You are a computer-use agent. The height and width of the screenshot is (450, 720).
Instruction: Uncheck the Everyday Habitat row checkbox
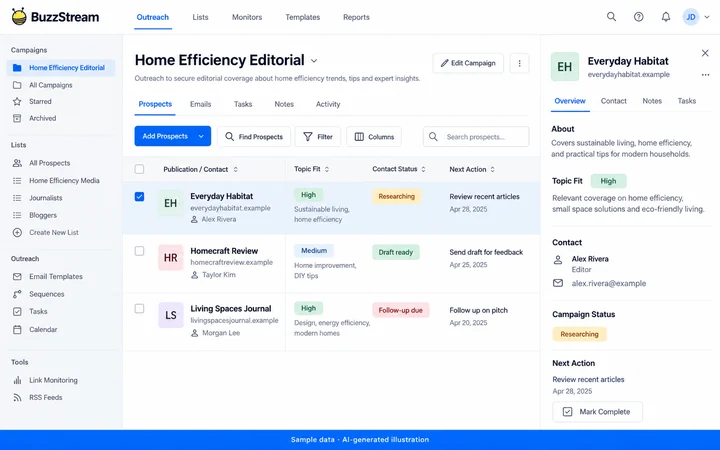coord(139,197)
